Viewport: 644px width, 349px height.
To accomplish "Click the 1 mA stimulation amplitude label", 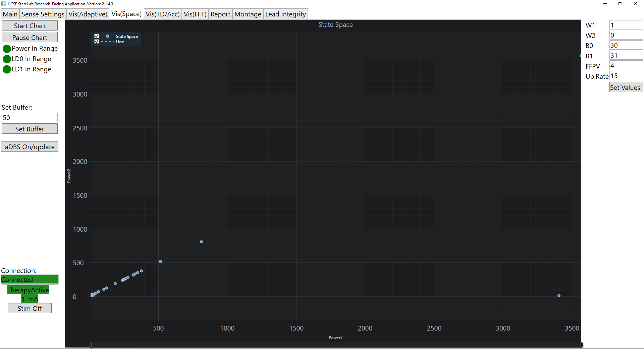I will (30, 299).
